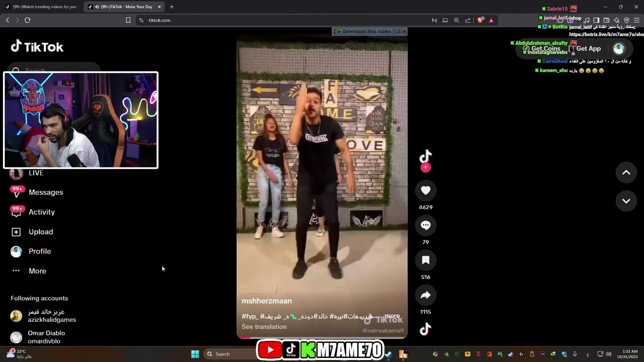The height and width of the screenshot is (362, 644).
Task: Seek using the video progress bar
Action: [322, 337]
